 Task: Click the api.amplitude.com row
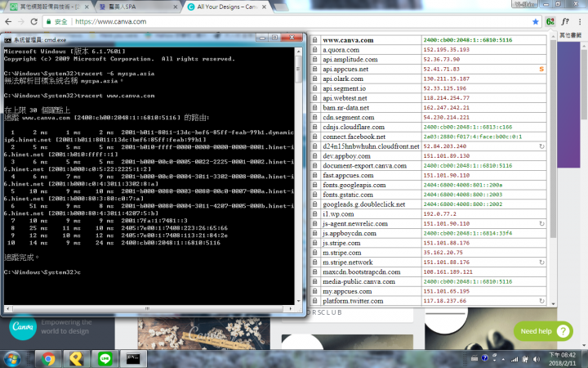click(x=428, y=60)
